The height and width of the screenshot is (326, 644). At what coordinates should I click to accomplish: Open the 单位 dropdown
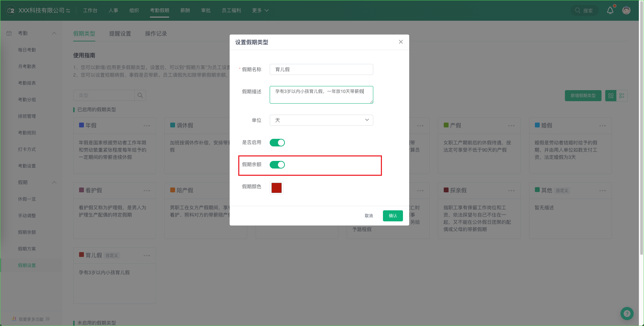321,120
